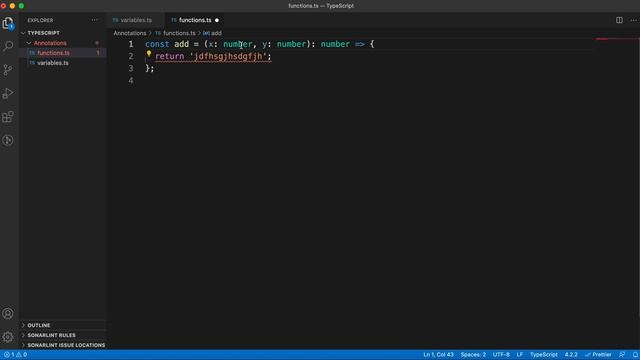This screenshot has height=360, width=640.
Task: Open the Accounts menu icon
Action: [8, 313]
